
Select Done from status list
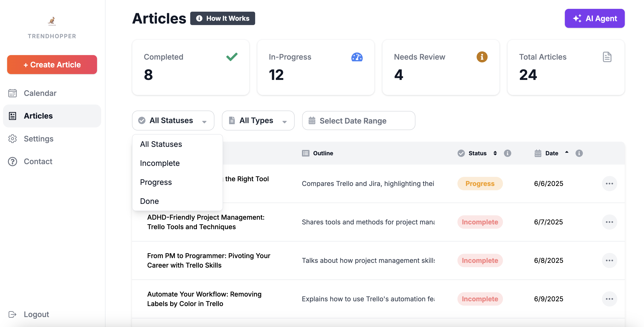tap(177, 201)
